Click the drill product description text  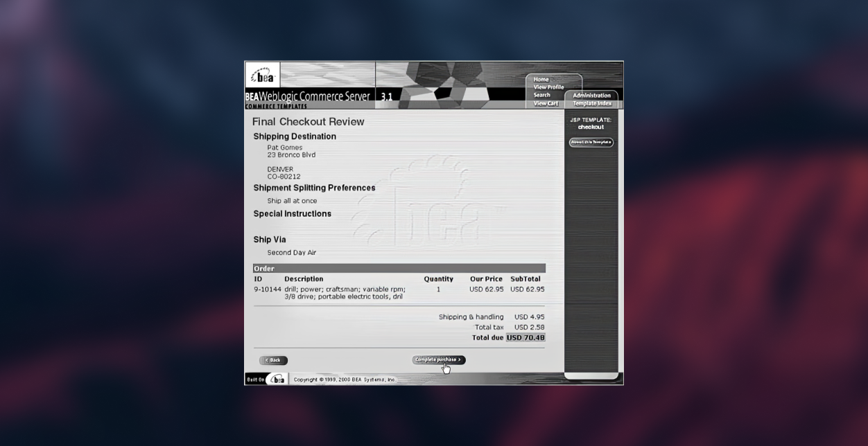(345, 293)
